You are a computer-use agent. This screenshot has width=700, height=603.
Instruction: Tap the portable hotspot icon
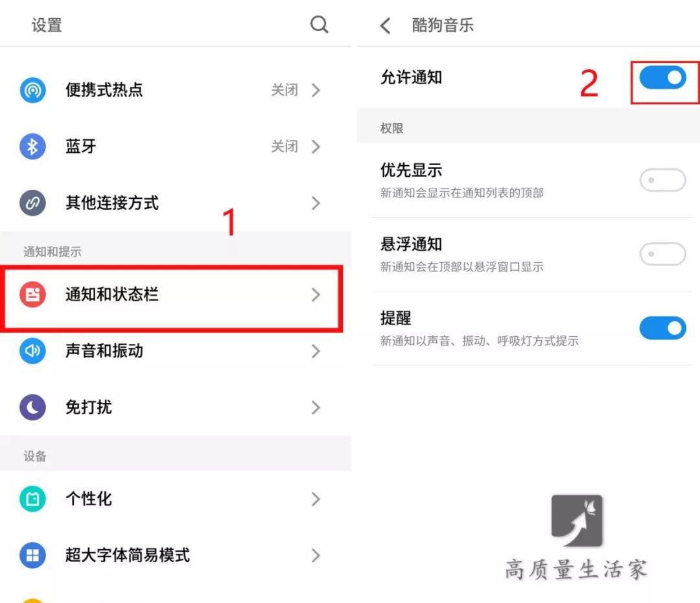point(32,90)
